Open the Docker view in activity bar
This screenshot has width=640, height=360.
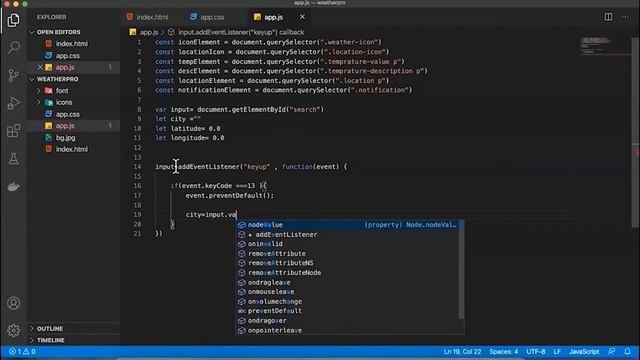[13, 187]
